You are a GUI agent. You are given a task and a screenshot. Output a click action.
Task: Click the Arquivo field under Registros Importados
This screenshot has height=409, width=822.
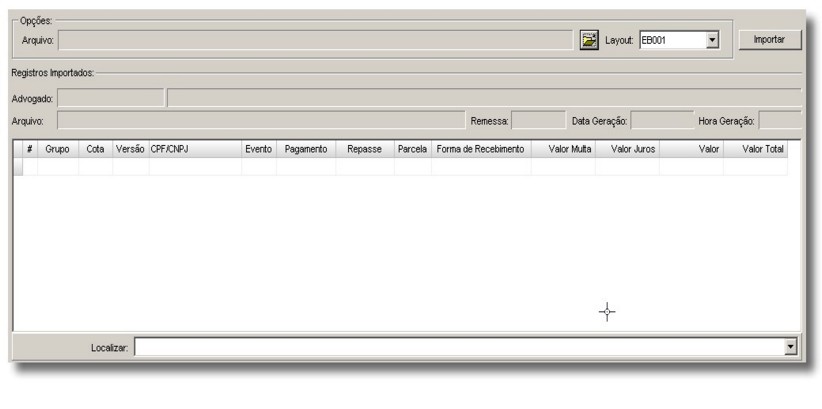261,120
